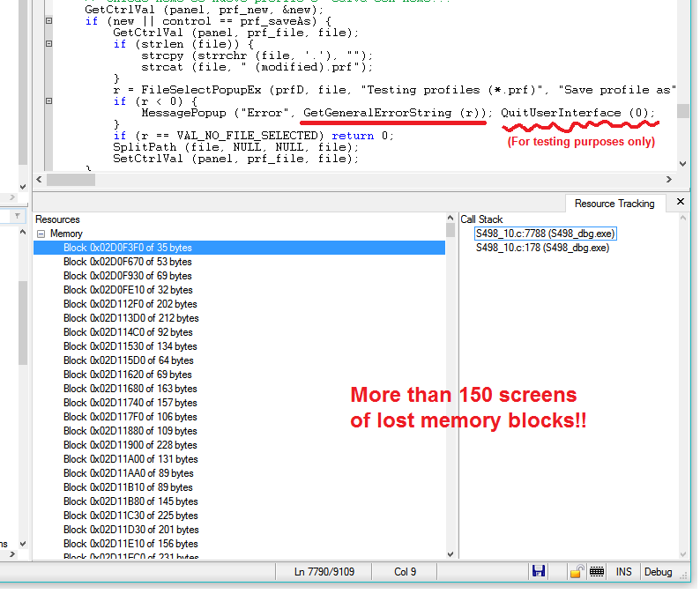The height and width of the screenshot is (594, 700).
Task: Select Block 0x02D11AA0 of 89 bytes
Action: tap(129, 475)
